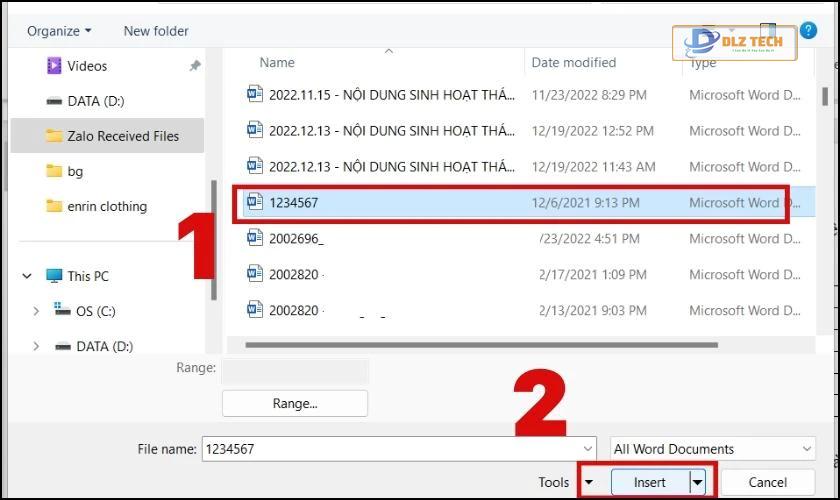Click the date 12/6/2021 9:13 PM cell

[586, 203]
